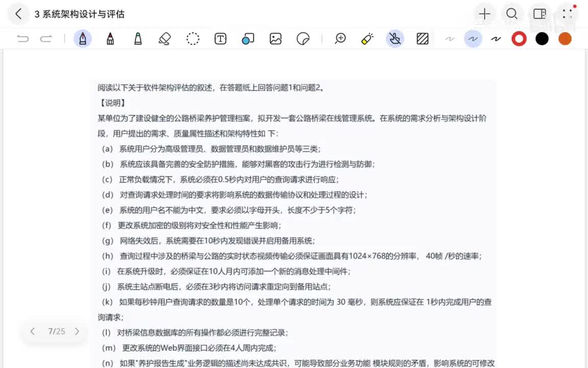Select the laser pointer tool
The height and width of the screenshot is (368, 588).
pyautogui.click(x=367, y=39)
